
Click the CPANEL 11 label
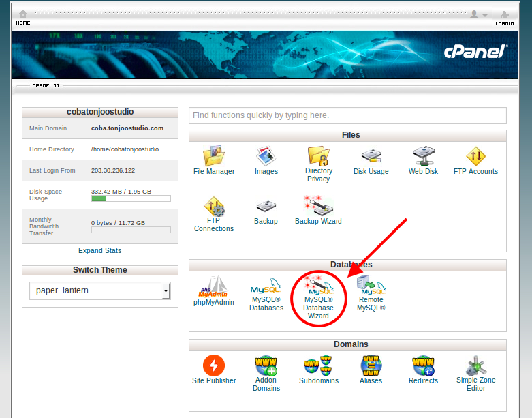pyautogui.click(x=46, y=85)
